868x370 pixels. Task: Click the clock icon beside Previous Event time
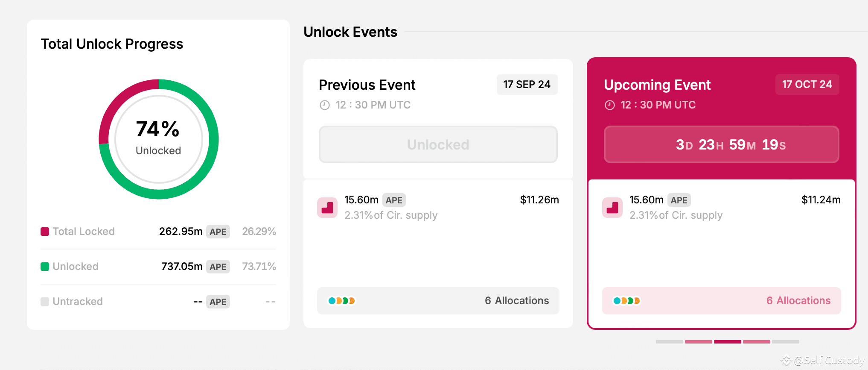pos(324,105)
